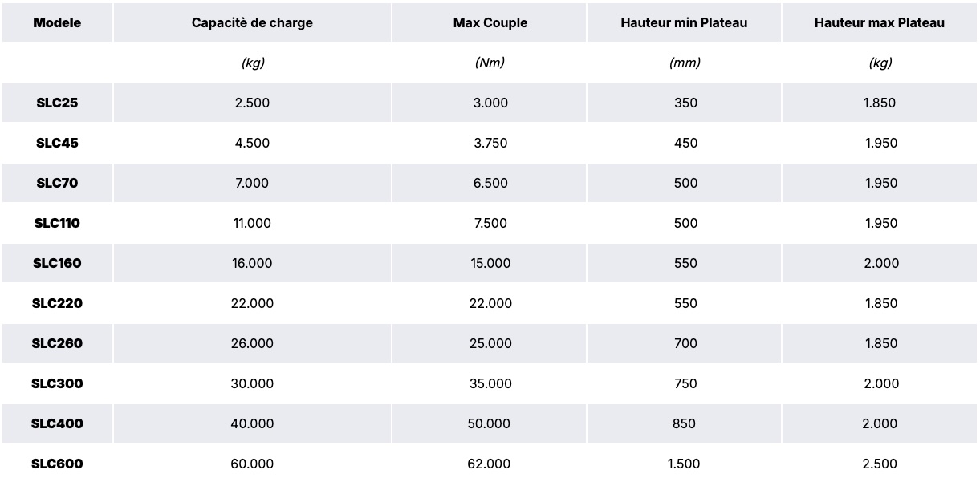
Task: Click the 62.000 Max Couple value
Action: click(489, 464)
